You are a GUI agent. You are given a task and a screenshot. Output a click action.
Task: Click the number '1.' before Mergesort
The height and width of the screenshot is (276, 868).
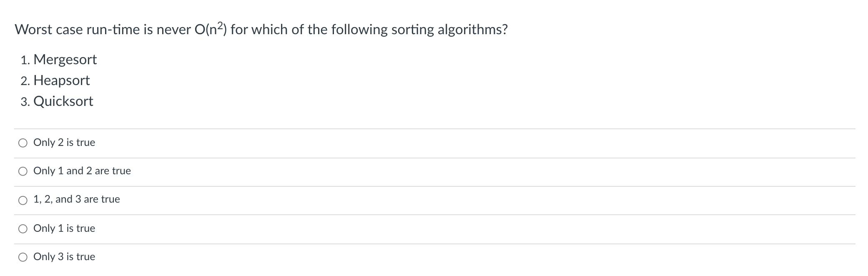(25, 60)
